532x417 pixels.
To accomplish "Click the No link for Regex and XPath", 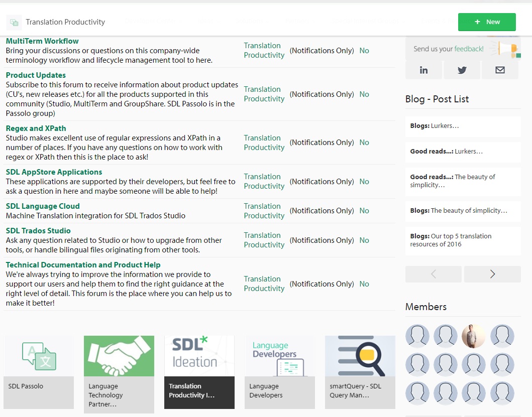I will (x=364, y=143).
